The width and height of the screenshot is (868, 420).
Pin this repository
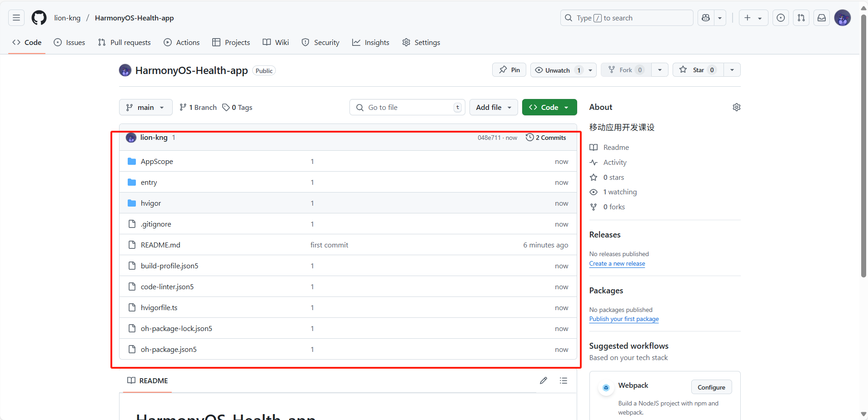[x=509, y=70]
